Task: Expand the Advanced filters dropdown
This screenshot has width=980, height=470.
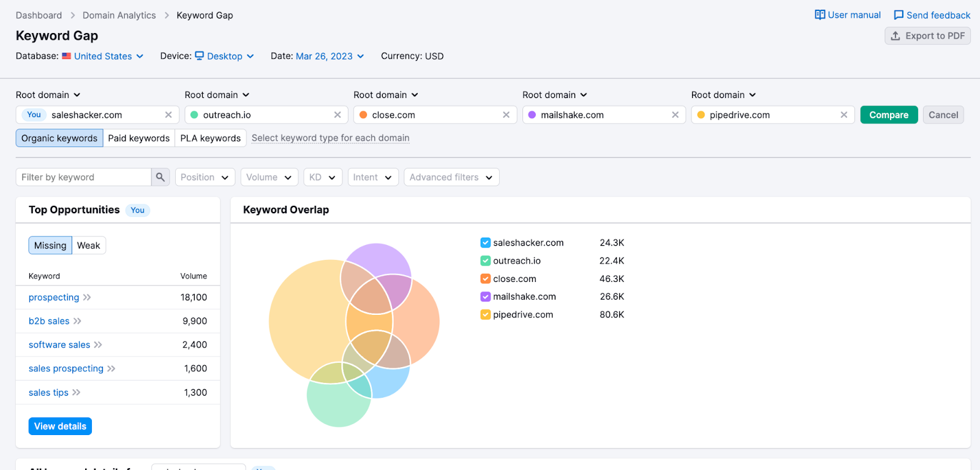Action: pyautogui.click(x=451, y=177)
